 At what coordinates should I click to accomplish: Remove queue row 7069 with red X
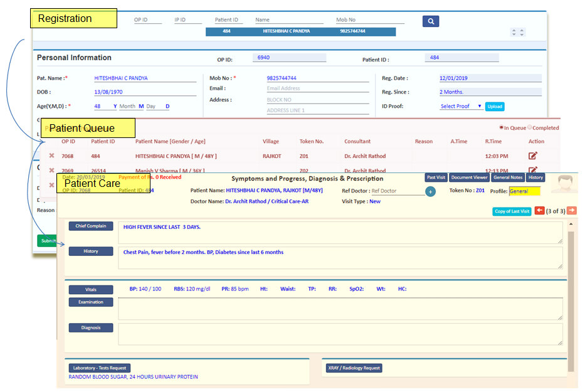click(x=52, y=170)
